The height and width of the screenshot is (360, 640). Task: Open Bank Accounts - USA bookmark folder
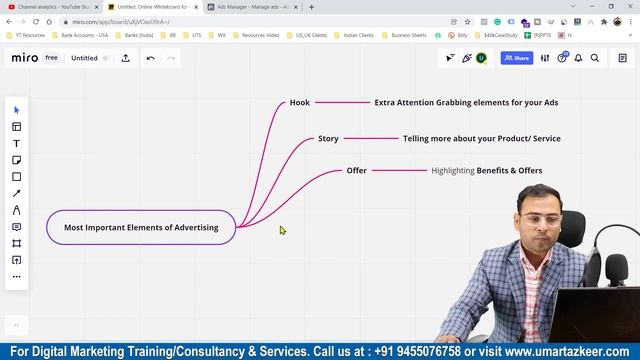(80, 35)
